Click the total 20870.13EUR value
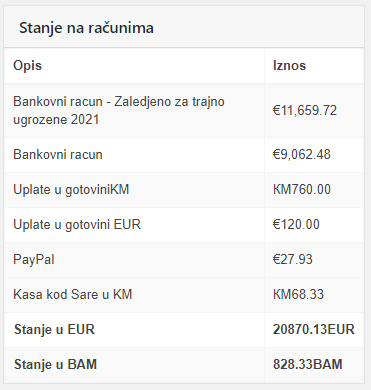 coord(314,329)
